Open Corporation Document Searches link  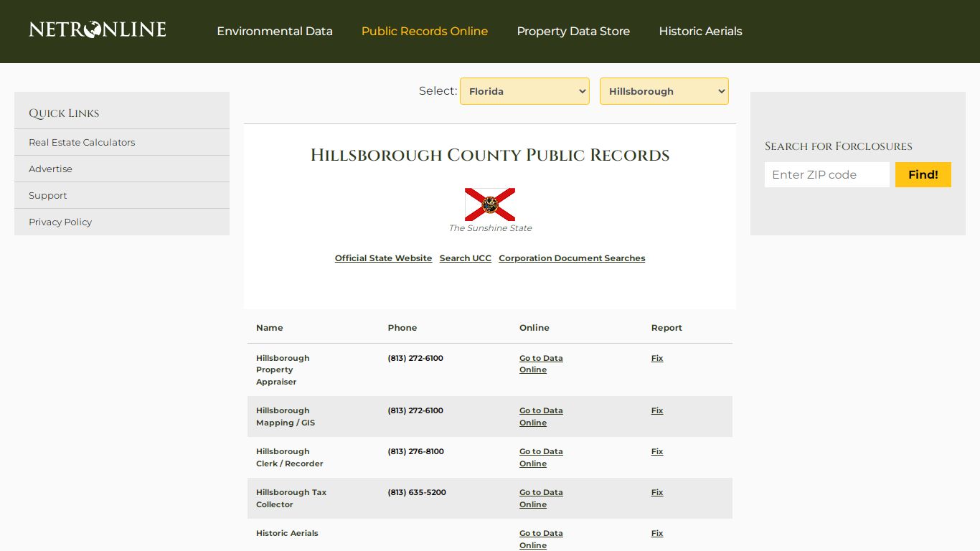pyautogui.click(x=572, y=258)
